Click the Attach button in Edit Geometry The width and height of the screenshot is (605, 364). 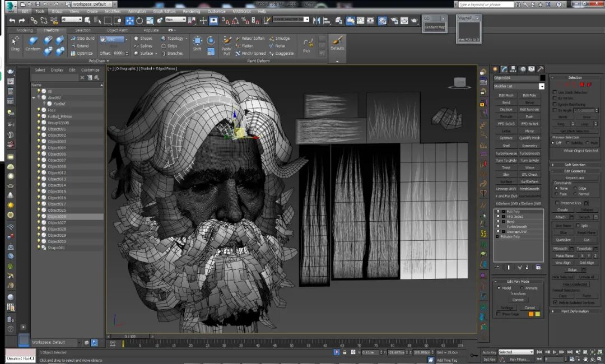(x=560, y=217)
